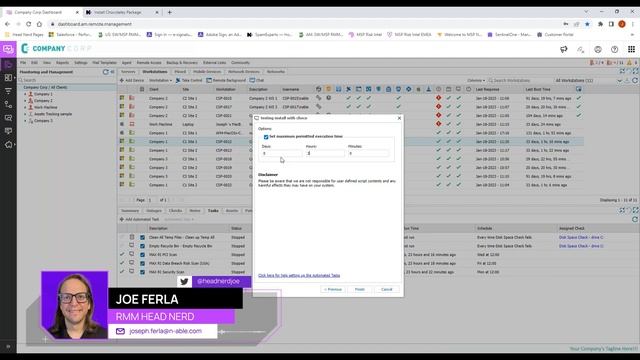Image resolution: width=640 pixels, height=360 pixels.
Task: Open the Backup & Recovery menu
Action: 182,63
